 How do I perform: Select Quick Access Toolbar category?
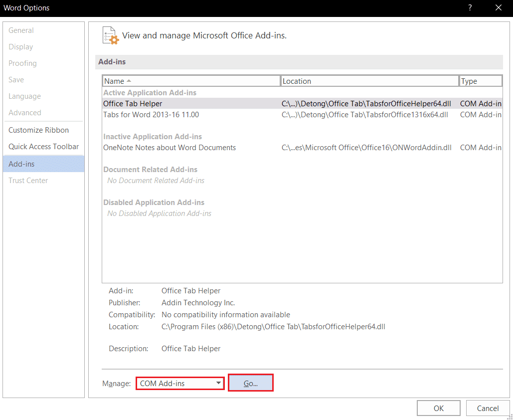click(x=43, y=146)
